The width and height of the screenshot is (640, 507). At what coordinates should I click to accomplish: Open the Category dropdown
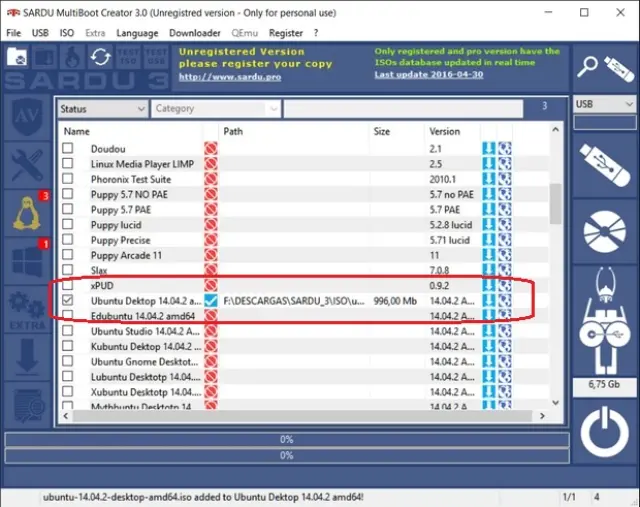[215, 108]
